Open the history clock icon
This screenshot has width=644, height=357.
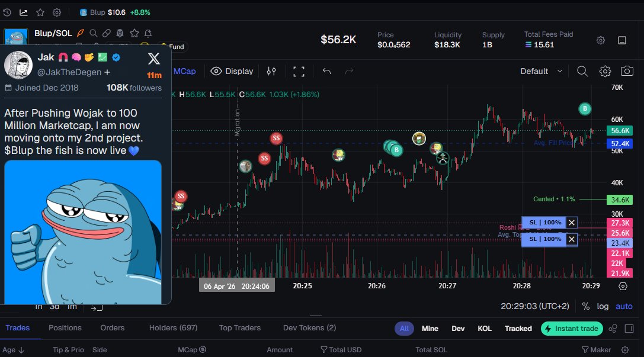point(7,12)
